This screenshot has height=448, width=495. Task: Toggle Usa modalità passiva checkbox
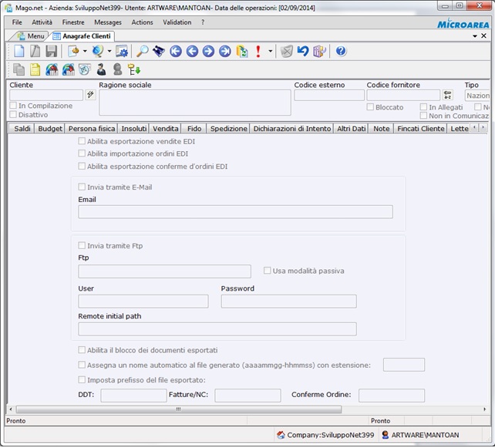pyautogui.click(x=268, y=271)
